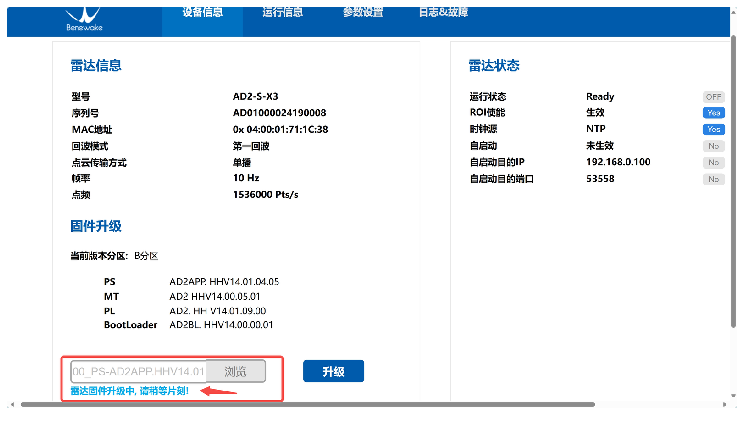Toggle the 自启动目的IP No switch
Image resolution: width=754 pixels, height=423 pixels.
click(714, 162)
